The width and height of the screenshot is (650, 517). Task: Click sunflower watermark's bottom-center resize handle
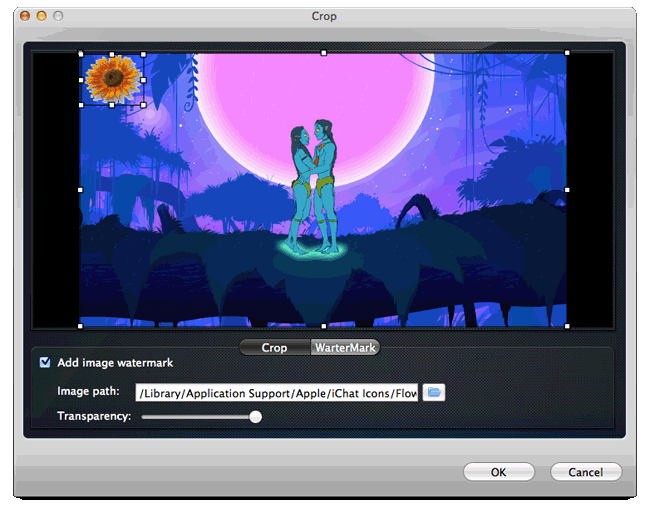click(x=112, y=105)
